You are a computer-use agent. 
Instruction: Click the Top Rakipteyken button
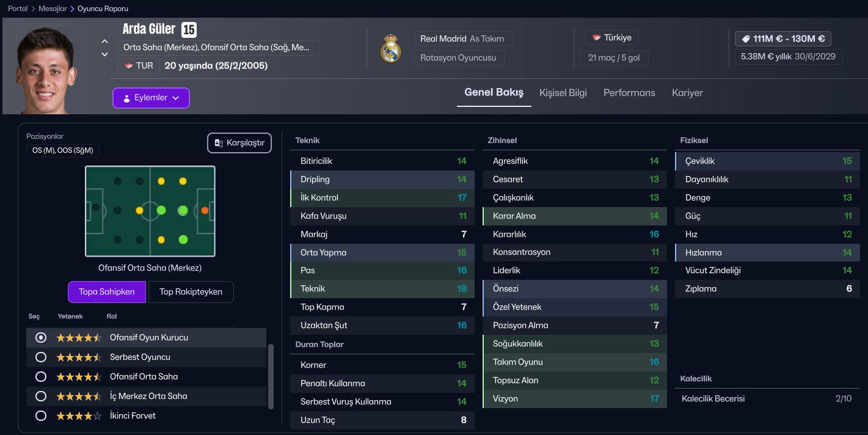coord(191,292)
